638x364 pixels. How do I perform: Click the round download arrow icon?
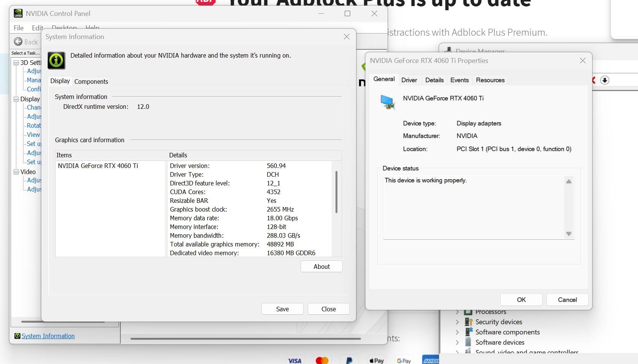pos(605,80)
